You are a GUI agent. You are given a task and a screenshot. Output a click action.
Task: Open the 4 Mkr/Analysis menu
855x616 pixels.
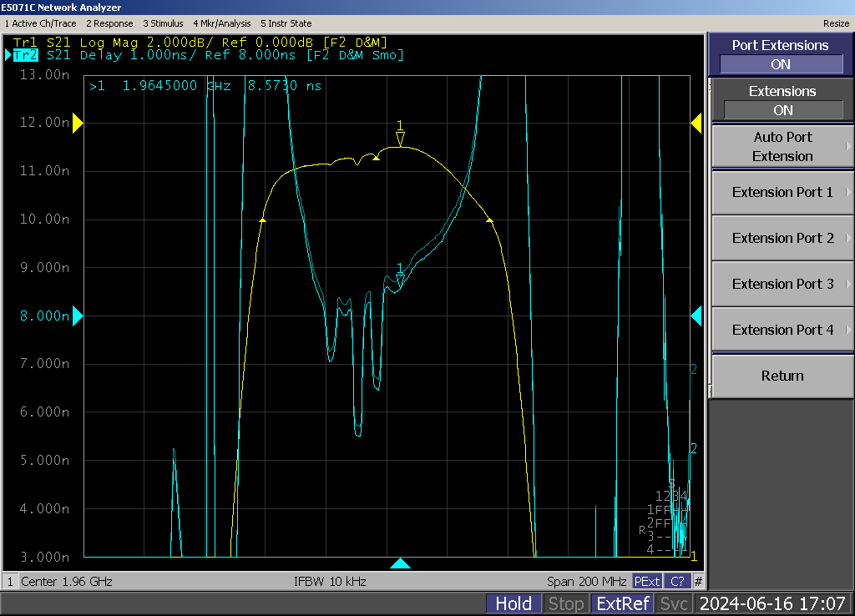click(221, 23)
